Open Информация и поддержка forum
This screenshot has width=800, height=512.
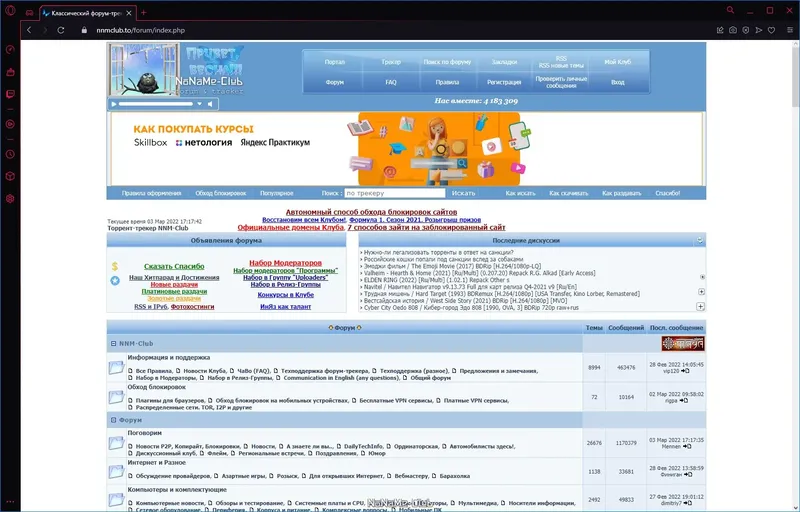pyautogui.click(x=168, y=357)
